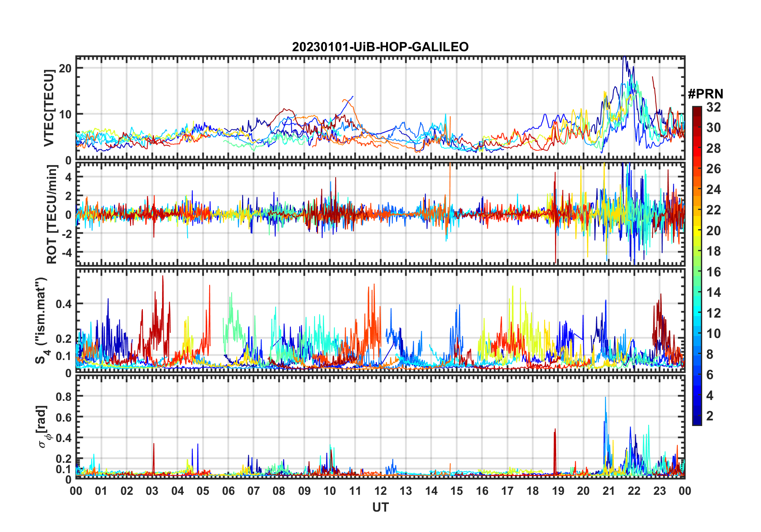Image resolution: width=761 pixels, height=532 pixels.
Task: Click the S4 ("ism.mat") y-axis label
Action: 41,321
